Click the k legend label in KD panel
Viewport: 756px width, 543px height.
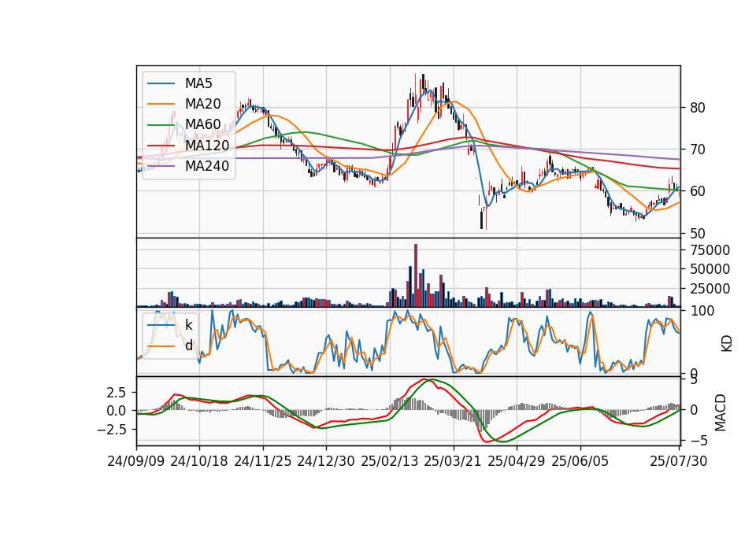coord(189,325)
